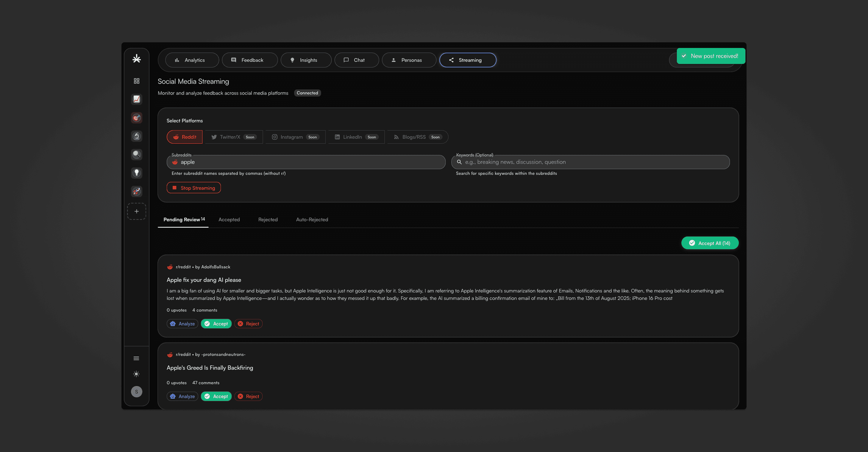Open the Auto-Rejected tab

point(312,220)
